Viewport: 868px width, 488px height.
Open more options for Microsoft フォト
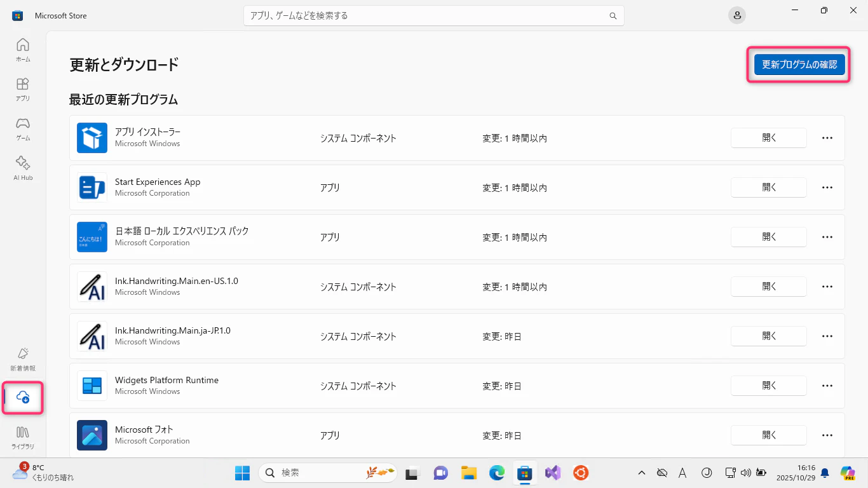(x=827, y=435)
